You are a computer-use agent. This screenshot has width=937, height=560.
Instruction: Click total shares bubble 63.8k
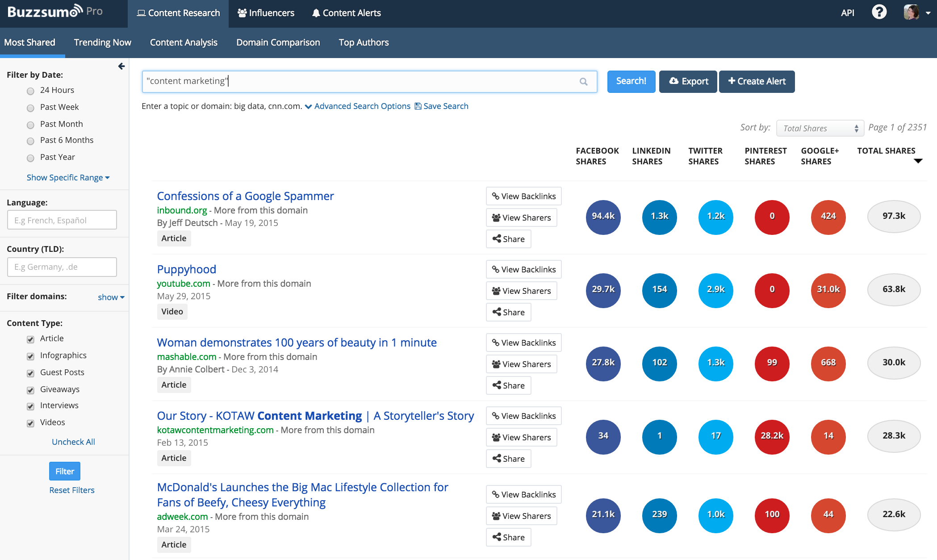tap(894, 289)
